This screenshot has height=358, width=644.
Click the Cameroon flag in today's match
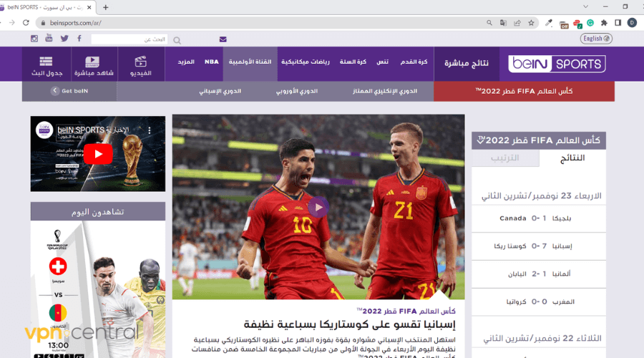pos(58,313)
